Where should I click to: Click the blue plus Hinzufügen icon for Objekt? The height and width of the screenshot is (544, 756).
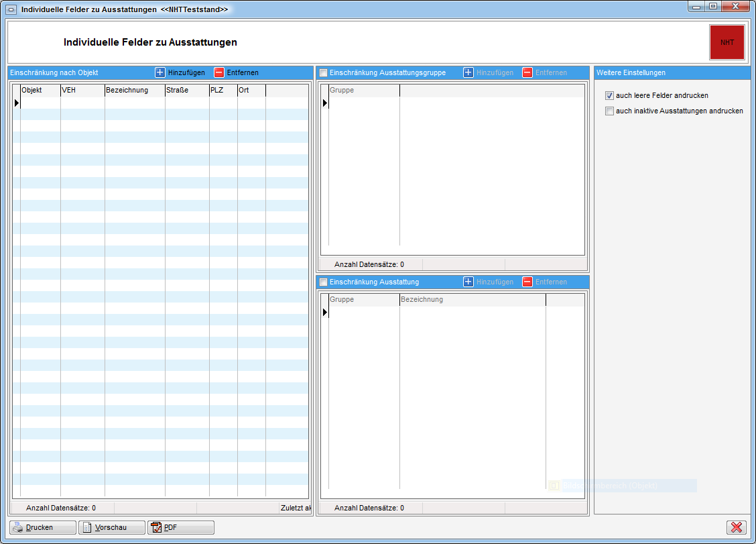click(160, 72)
